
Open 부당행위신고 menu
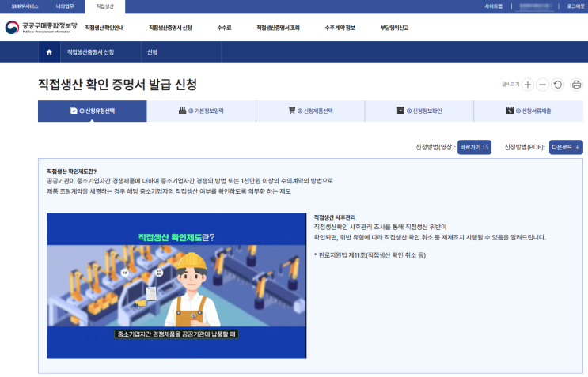pos(394,28)
